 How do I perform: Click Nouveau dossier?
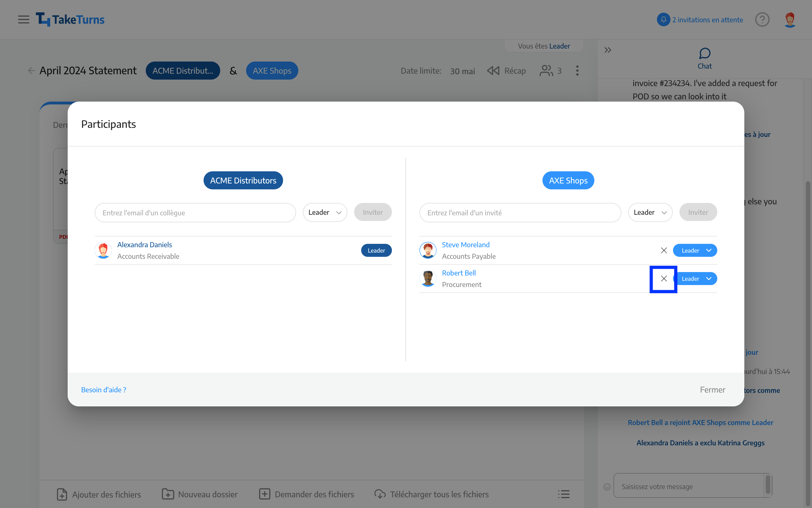[x=200, y=494]
